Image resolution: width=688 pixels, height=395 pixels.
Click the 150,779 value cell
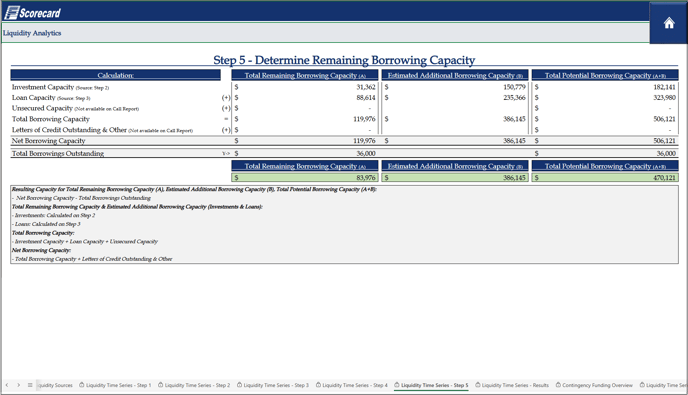point(514,87)
